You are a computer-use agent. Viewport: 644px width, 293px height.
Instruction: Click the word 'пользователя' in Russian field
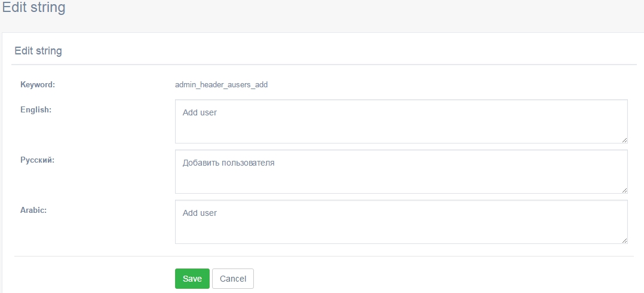[248, 163]
